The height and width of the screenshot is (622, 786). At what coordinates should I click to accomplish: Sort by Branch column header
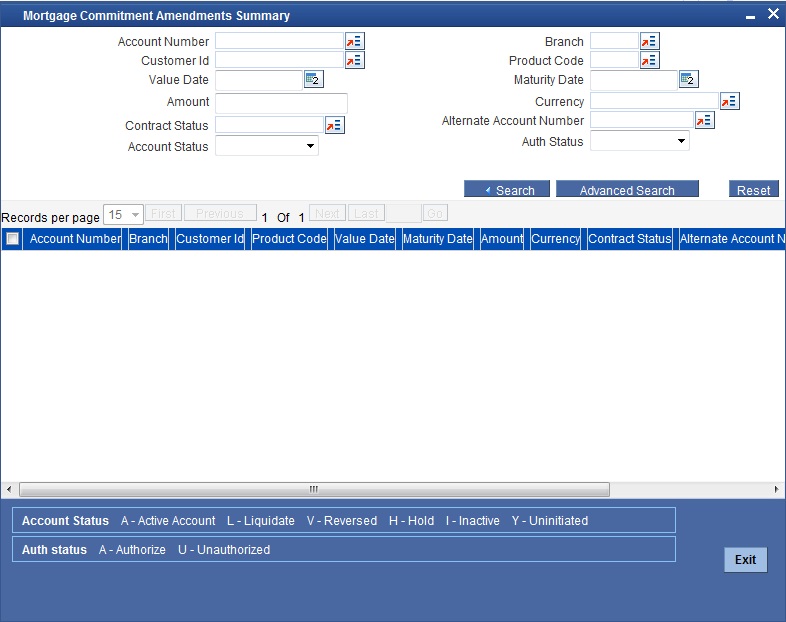pos(148,239)
